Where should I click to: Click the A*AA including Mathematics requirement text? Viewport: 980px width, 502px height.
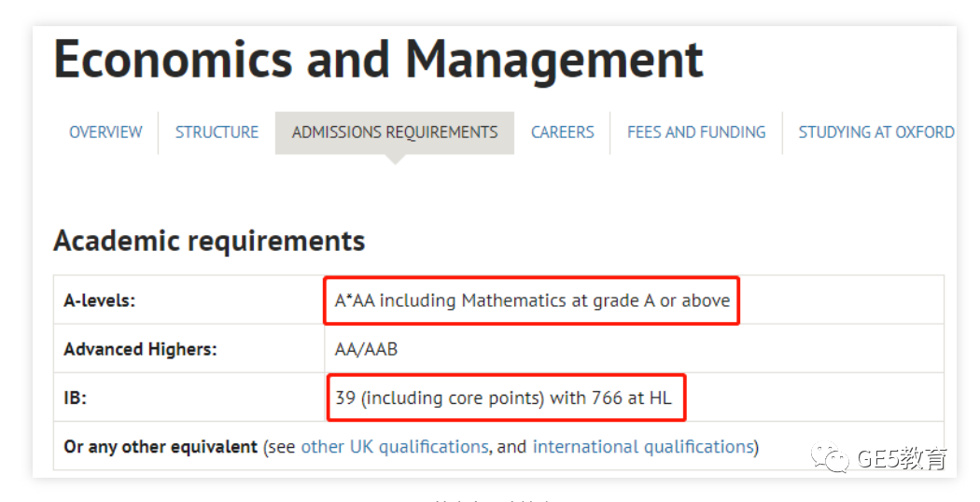click(x=532, y=300)
